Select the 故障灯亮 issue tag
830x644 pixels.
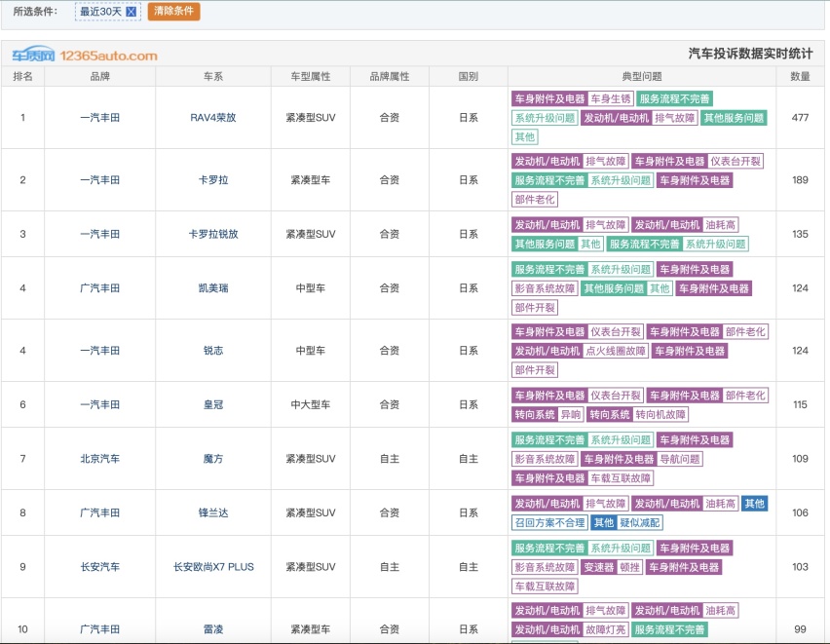click(x=606, y=629)
